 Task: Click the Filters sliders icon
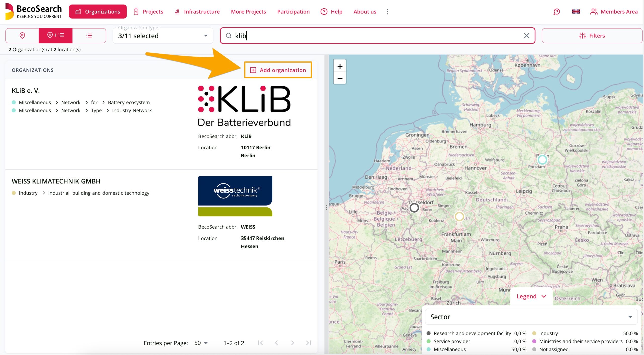pyautogui.click(x=582, y=36)
